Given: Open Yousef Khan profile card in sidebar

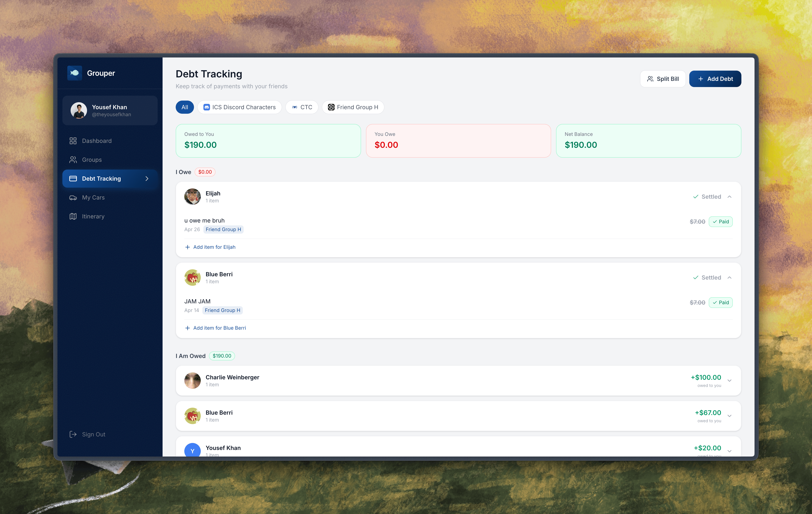Looking at the screenshot, I should 110,110.
